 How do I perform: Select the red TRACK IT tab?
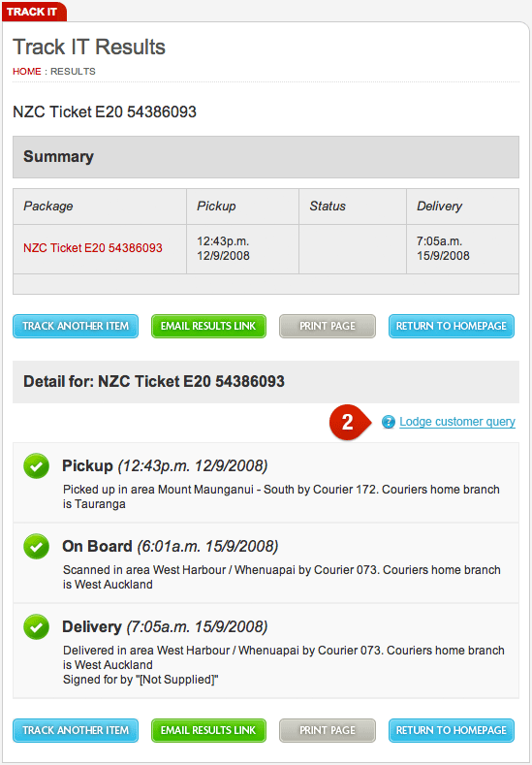click(x=33, y=12)
